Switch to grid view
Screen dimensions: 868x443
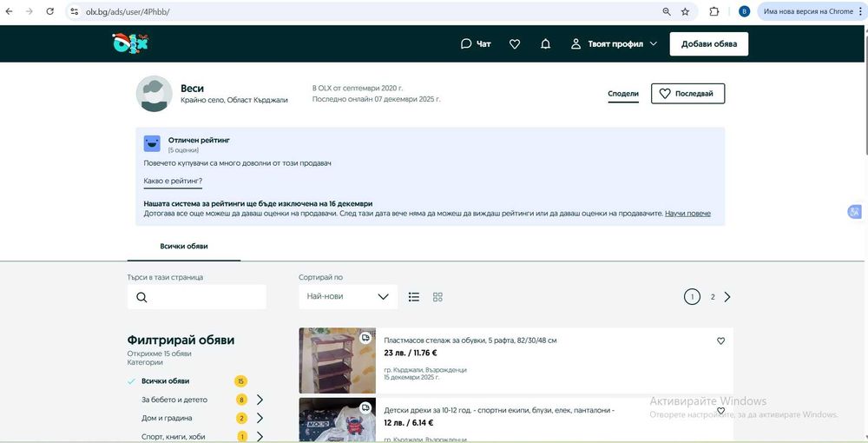pyautogui.click(x=437, y=297)
